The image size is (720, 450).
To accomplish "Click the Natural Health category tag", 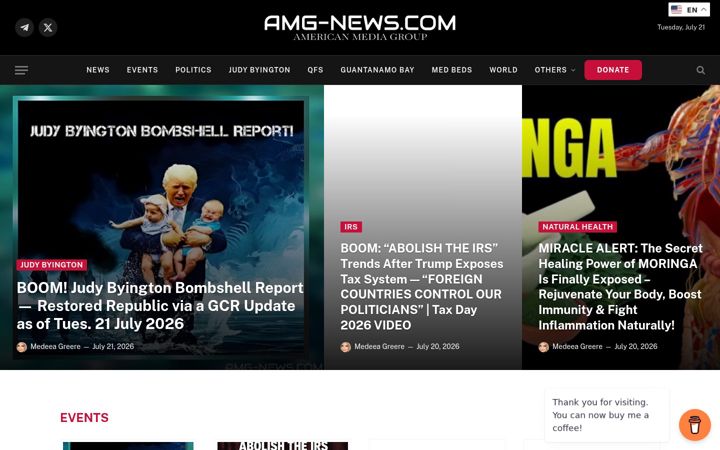I will point(578,227).
